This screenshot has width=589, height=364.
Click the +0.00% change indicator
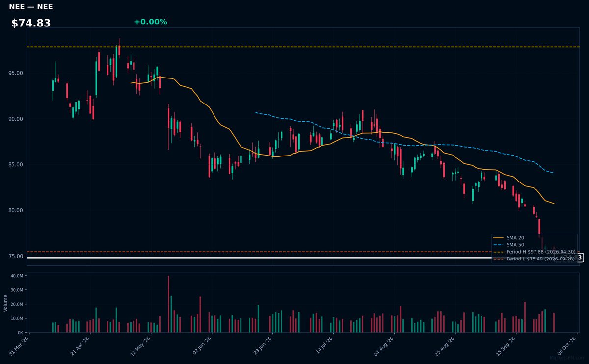150,22
